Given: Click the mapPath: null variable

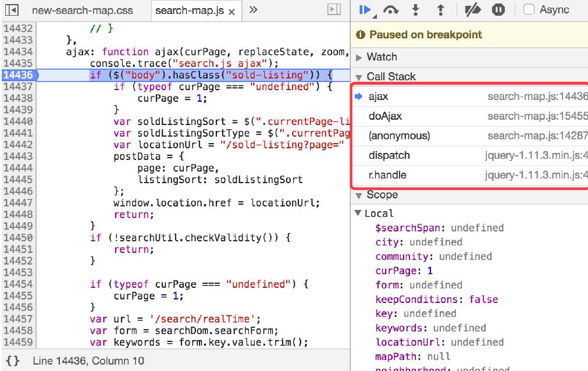Looking at the screenshot, I should [x=413, y=356].
